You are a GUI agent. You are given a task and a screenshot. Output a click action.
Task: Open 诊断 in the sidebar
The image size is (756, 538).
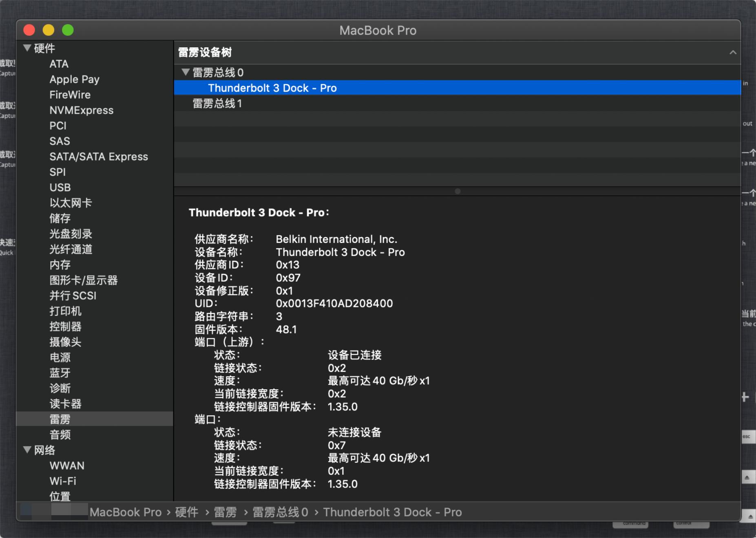[x=60, y=389]
